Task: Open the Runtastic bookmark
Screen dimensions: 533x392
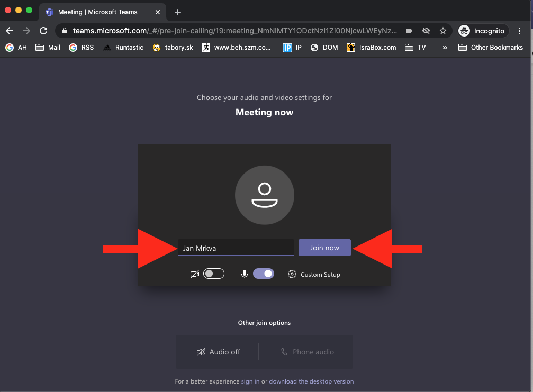Action: [x=123, y=48]
